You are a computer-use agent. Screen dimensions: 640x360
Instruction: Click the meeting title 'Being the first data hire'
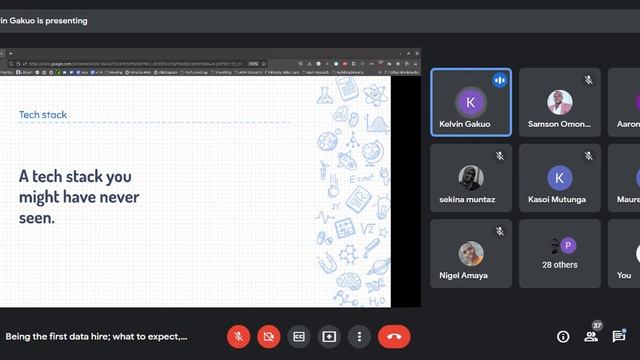[96, 337]
